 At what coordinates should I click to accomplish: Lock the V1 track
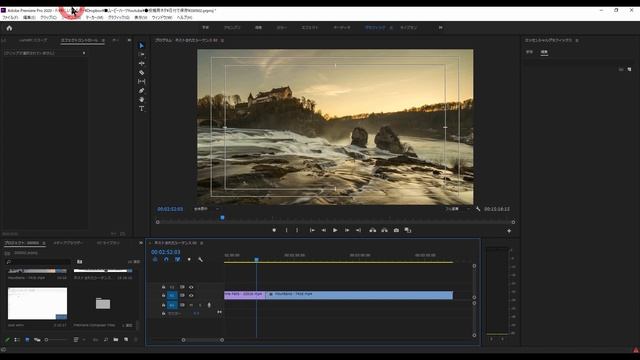click(x=164, y=296)
